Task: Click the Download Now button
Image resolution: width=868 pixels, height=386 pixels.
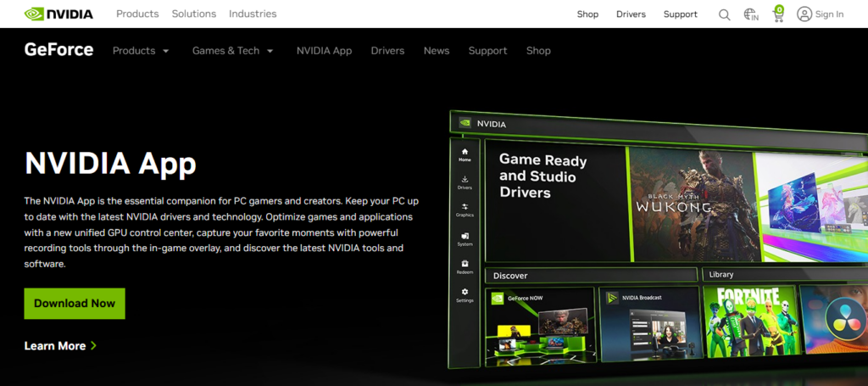Action: click(x=75, y=304)
